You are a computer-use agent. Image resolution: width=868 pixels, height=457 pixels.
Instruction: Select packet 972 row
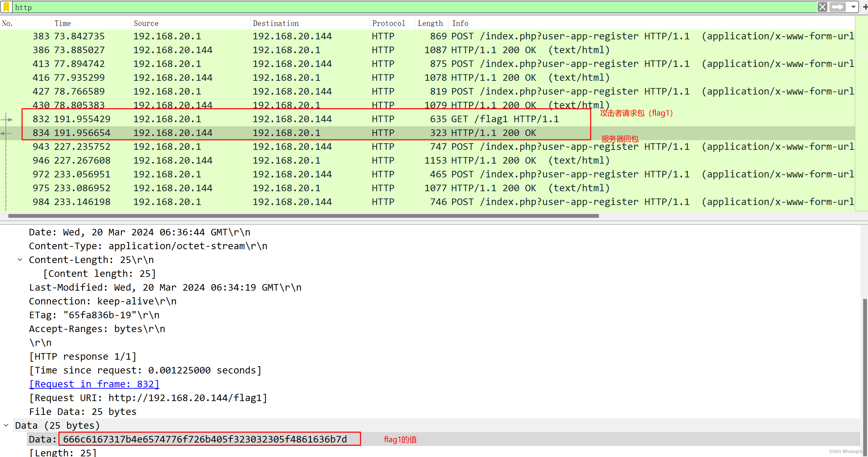point(427,174)
